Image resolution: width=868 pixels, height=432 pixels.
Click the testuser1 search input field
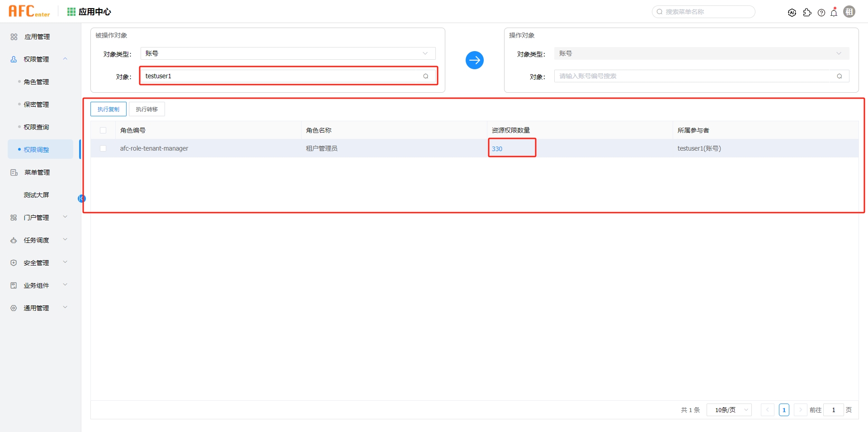click(x=285, y=76)
